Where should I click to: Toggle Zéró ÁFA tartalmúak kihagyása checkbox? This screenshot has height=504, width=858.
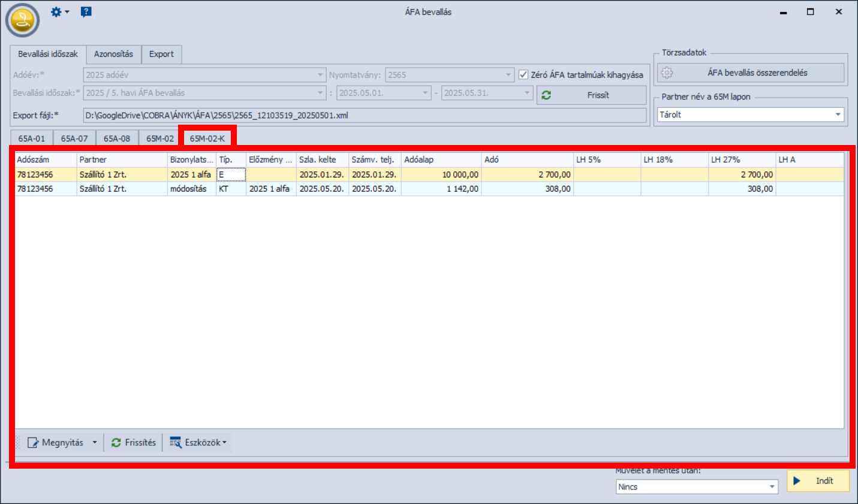point(523,75)
